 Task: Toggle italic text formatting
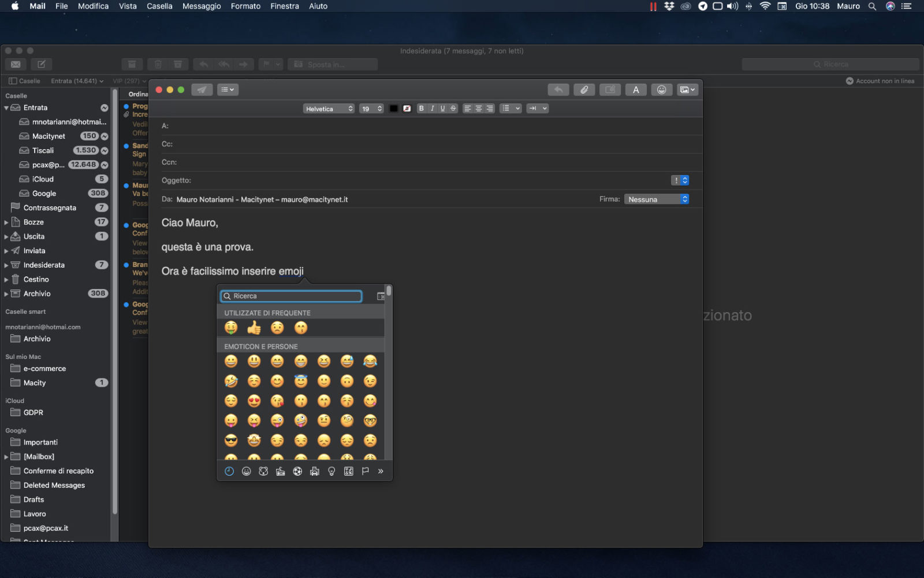pos(432,108)
